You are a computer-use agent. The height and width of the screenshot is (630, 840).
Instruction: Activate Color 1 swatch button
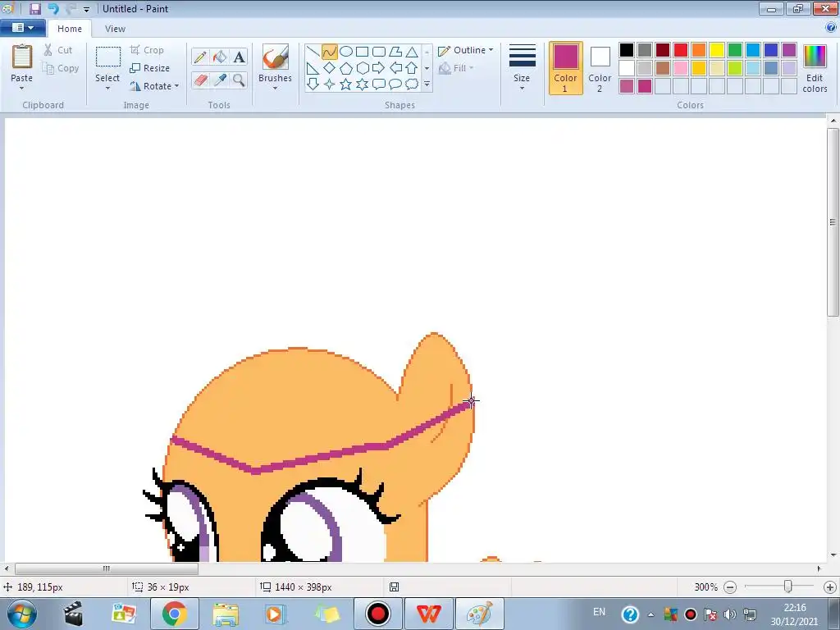[566, 68]
